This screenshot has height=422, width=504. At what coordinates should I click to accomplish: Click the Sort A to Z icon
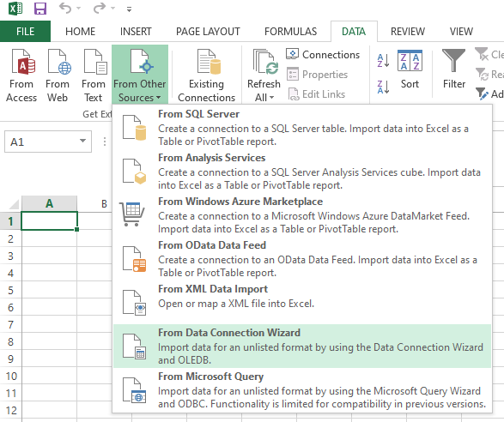pos(383,60)
